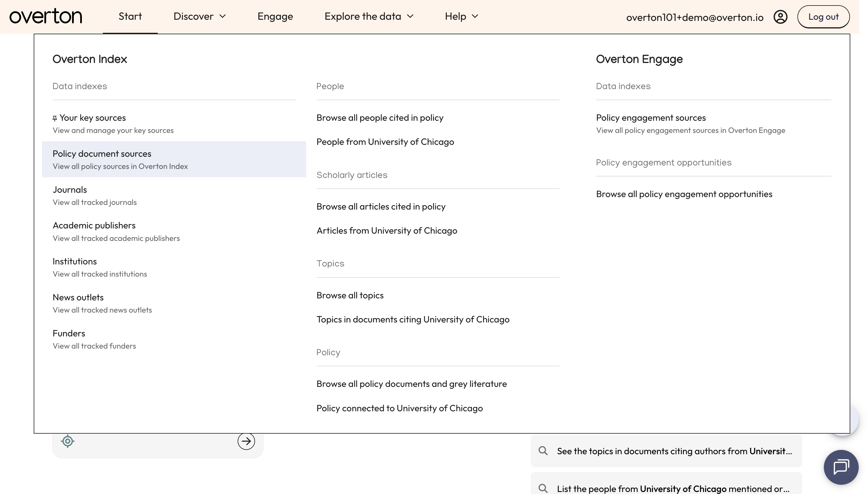The image size is (868, 494).
Task: Select Policy document sources
Action: click(174, 159)
